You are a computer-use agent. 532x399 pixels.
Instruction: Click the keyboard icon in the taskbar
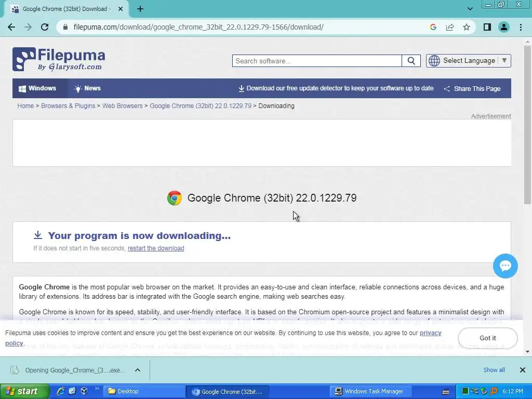tap(446, 392)
